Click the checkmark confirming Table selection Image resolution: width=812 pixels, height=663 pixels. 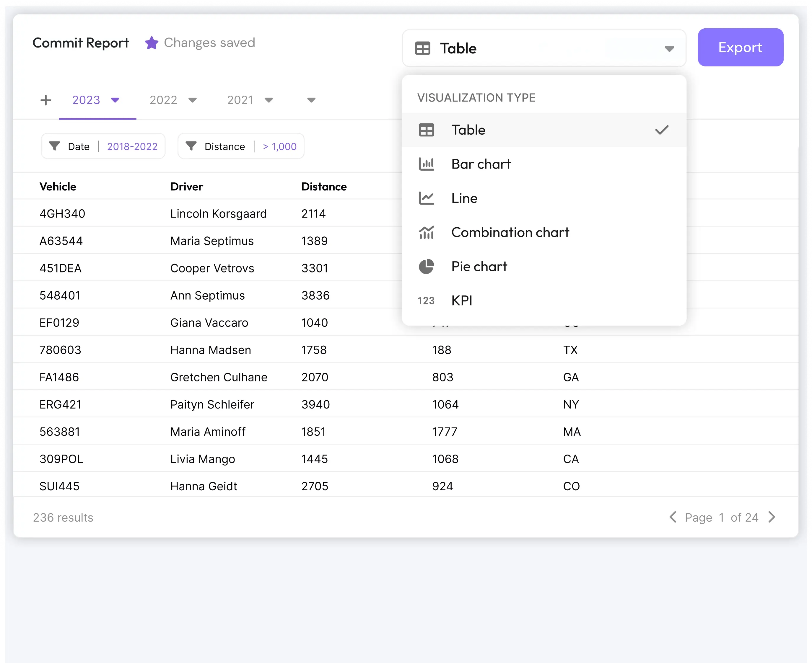[x=661, y=130]
